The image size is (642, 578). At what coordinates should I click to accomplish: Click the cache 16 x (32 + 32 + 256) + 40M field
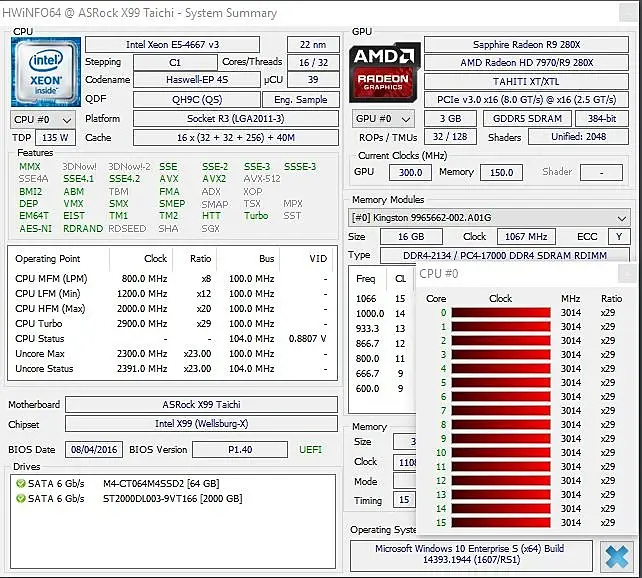coord(236,138)
